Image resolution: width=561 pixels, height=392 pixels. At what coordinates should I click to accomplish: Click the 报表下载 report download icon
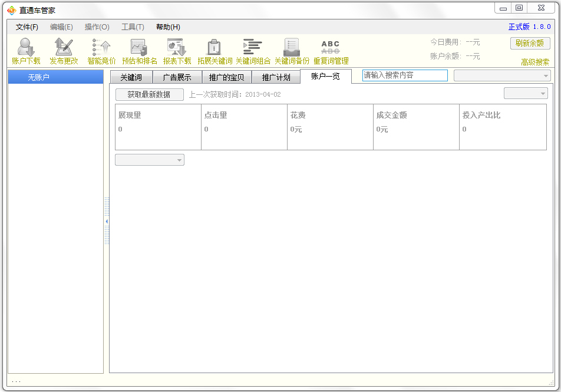click(x=177, y=51)
